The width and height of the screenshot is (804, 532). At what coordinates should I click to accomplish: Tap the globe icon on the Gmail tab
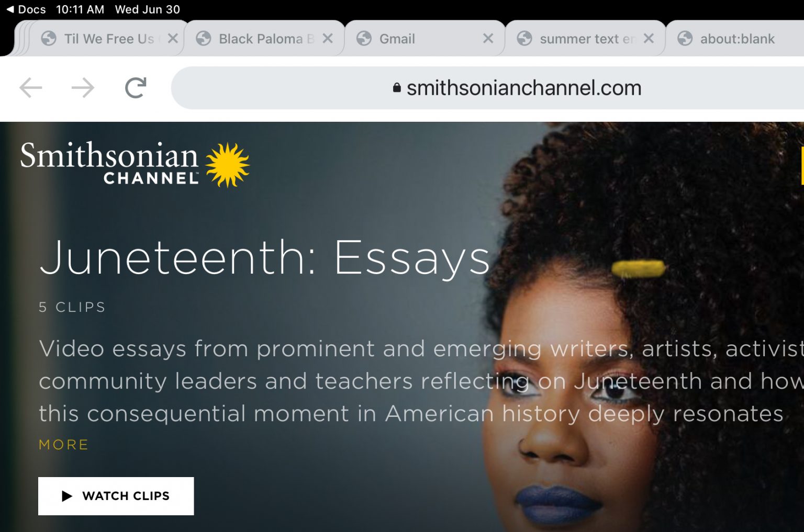tap(364, 39)
